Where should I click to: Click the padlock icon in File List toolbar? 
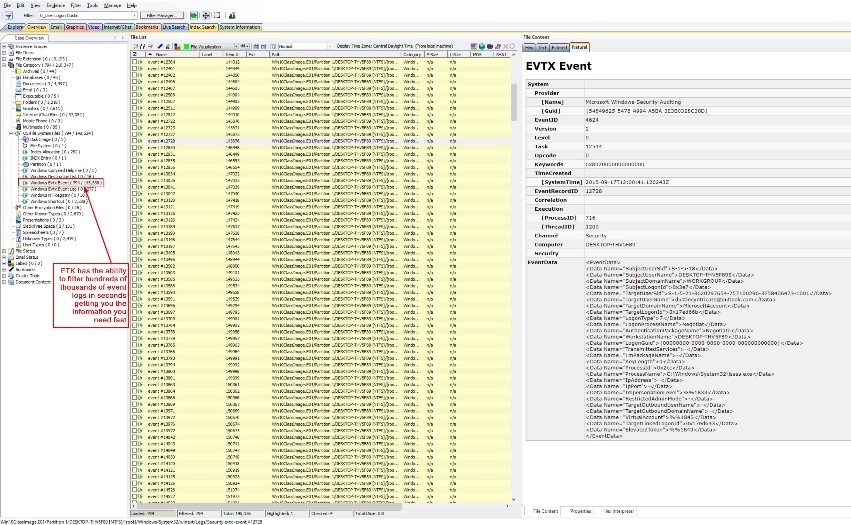(x=168, y=47)
